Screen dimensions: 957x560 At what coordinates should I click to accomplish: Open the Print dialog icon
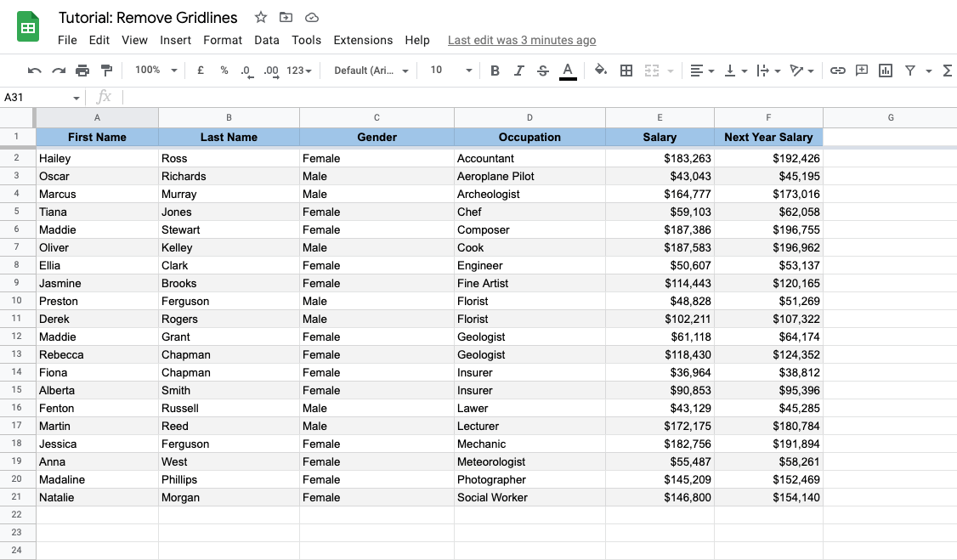82,71
